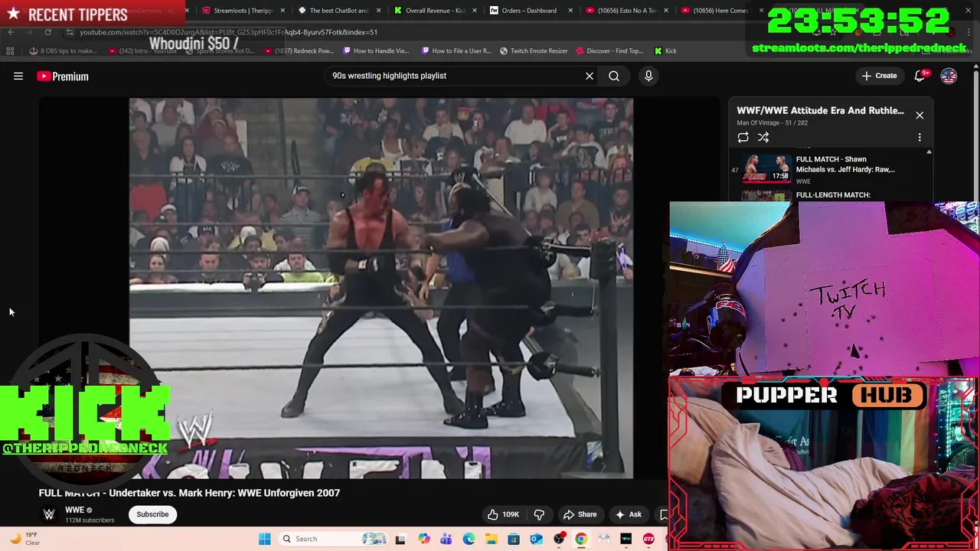Launch Copilot from the taskbar

(423, 539)
